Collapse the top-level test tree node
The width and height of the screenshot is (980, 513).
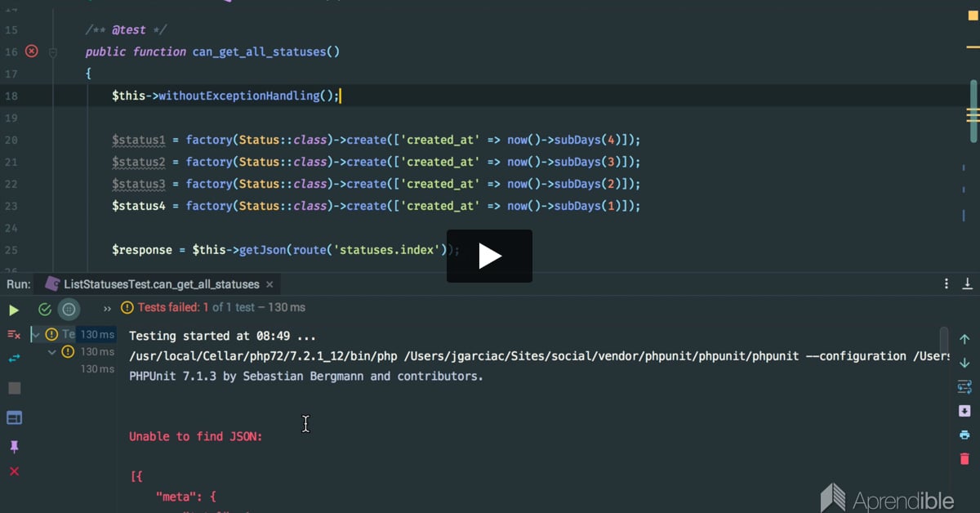click(35, 334)
